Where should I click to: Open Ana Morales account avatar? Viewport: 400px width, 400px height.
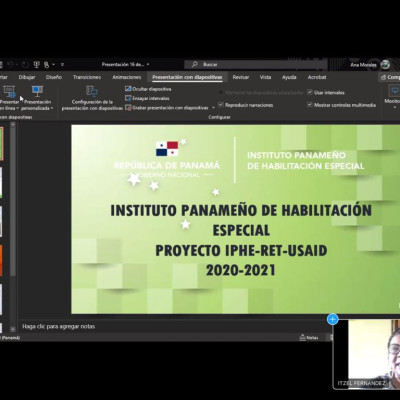[385, 64]
